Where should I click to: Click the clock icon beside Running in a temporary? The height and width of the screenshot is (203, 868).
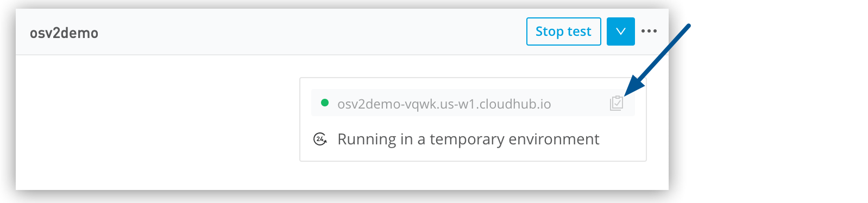click(320, 139)
